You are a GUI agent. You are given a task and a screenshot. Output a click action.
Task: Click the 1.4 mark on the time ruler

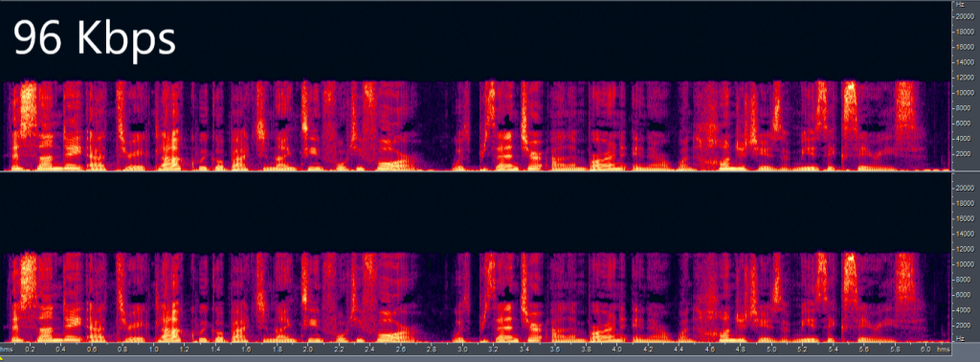(x=215, y=349)
